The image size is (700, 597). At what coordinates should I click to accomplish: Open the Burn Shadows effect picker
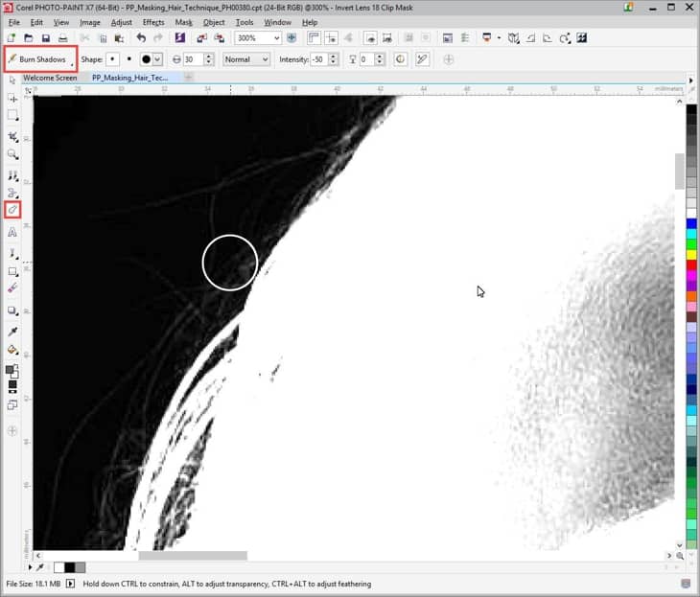click(40, 59)
